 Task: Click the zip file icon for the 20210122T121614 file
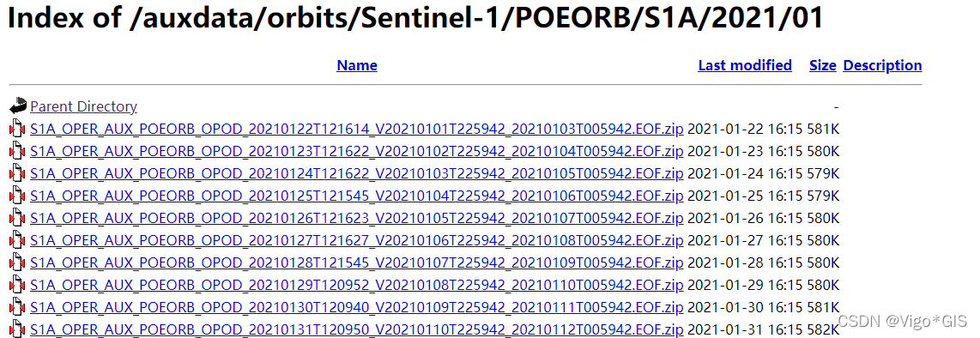click(17, 130)
